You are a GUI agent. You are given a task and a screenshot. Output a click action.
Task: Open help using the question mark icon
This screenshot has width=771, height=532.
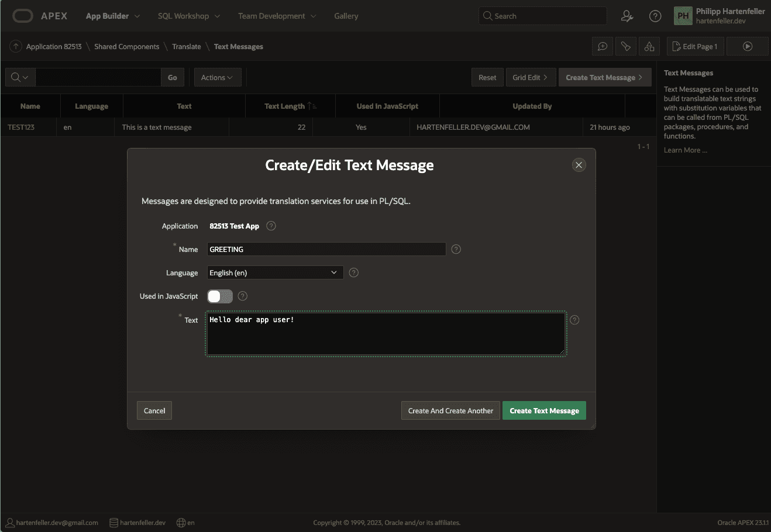[x=655, y=16]
